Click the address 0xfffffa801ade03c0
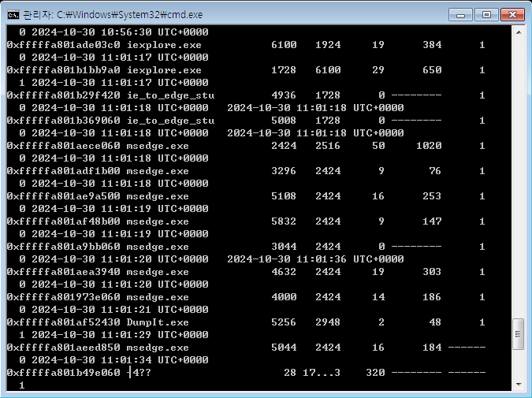Image resolution: width=532 pixels, height=398 pixels. click(64, 45)
